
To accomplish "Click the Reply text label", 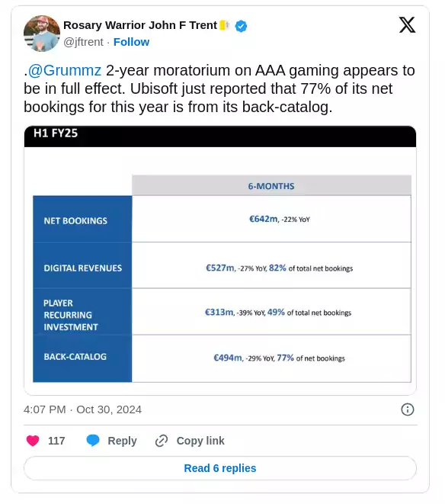I will pos(122,441).
